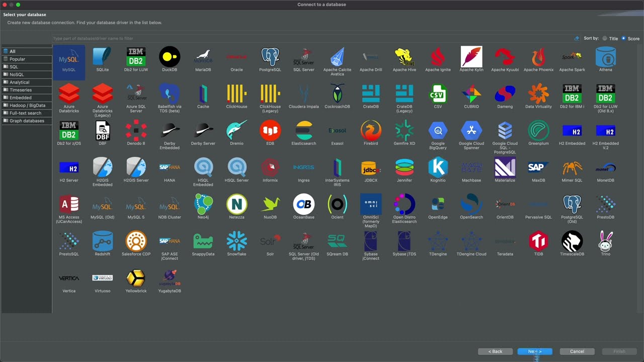Viewport: 644px width, 362px height.
Task: Select the H2GIS Server driver
Action: [136, 170]
